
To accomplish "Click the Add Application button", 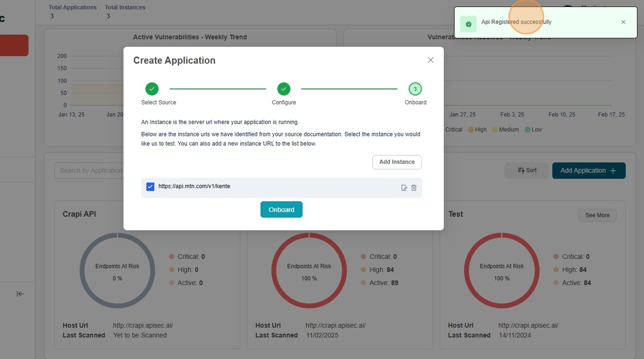I will [x=589, y=171].
